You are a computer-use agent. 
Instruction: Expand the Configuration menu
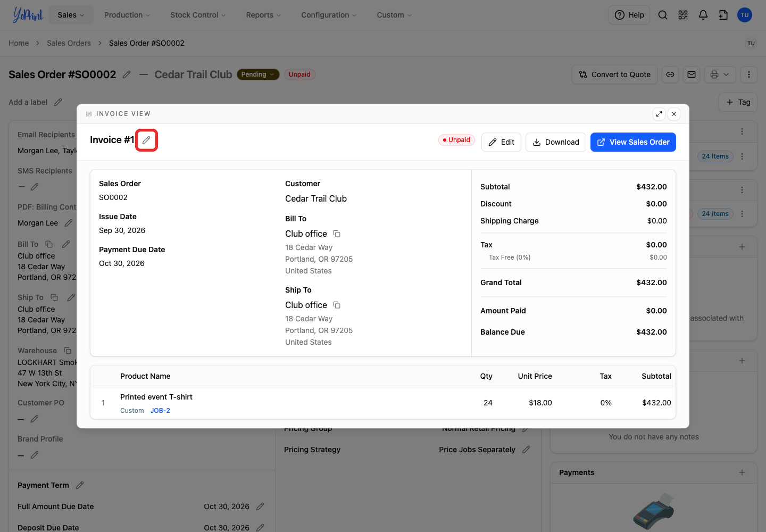tap(329, 15)
